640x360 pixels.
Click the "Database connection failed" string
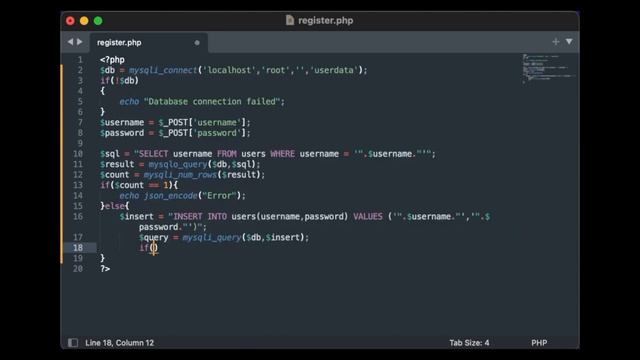(x=212, y=102)
